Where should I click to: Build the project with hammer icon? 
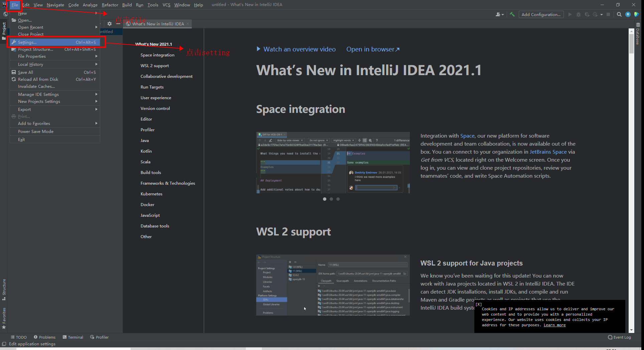pyautogui.click(x=512, y=14)
